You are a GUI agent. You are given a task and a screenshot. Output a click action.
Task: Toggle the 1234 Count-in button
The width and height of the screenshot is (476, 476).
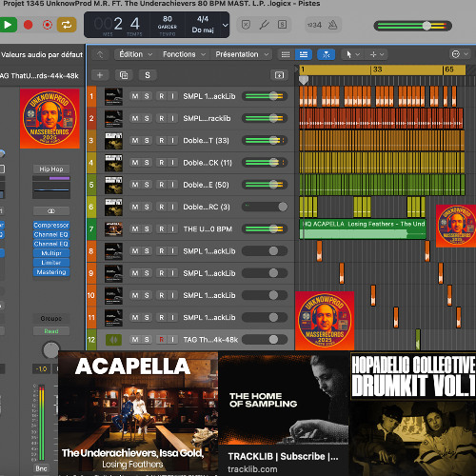[314, 25]
